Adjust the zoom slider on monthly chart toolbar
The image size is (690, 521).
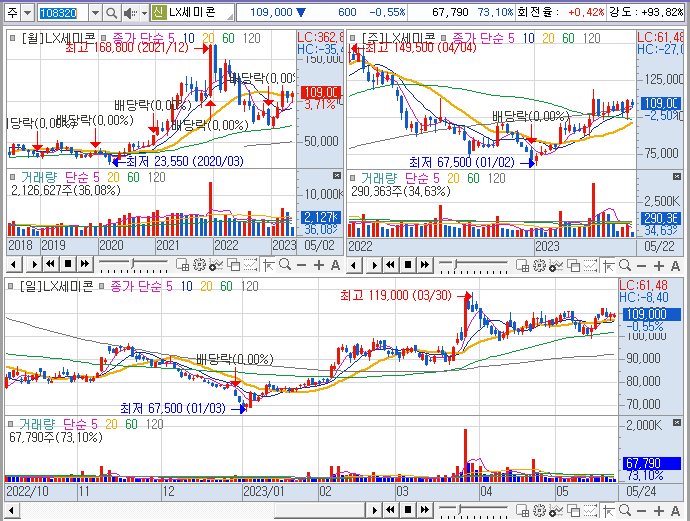pos(133,265)
